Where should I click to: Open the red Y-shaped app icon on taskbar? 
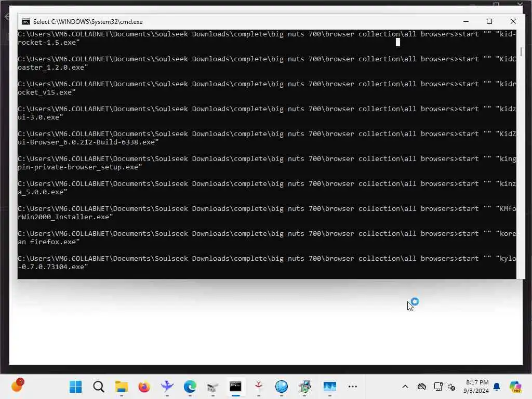tap(259, 387)
